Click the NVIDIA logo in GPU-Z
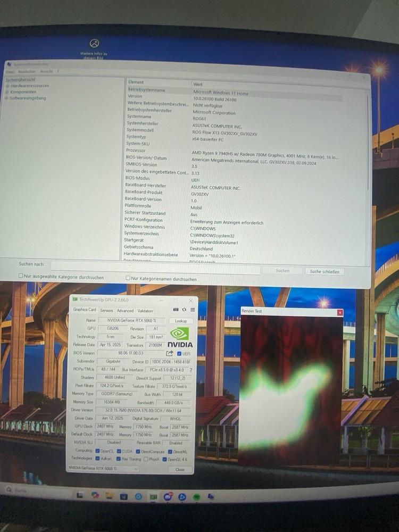 [x=180, y=338]
